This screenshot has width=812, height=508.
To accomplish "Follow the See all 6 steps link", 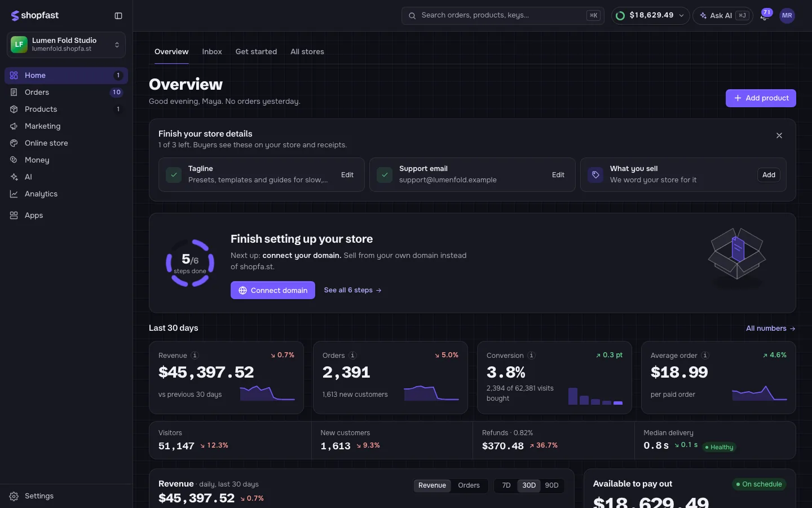I will [353, 290].
